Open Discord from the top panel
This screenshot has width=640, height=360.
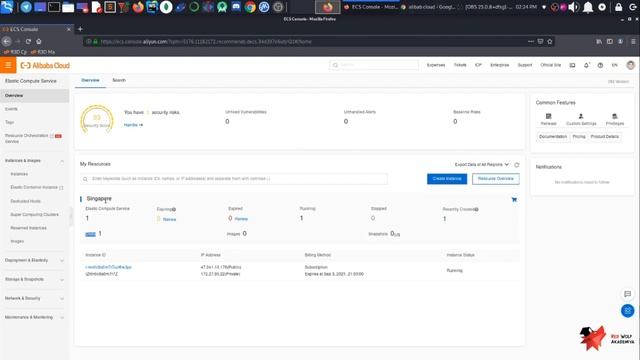(x=236, y=7)
